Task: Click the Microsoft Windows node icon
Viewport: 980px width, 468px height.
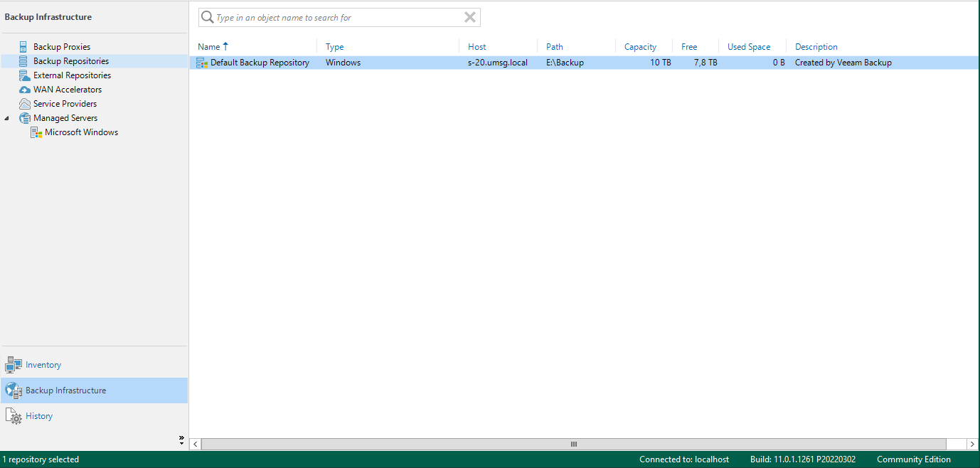Action: [36, 132]
